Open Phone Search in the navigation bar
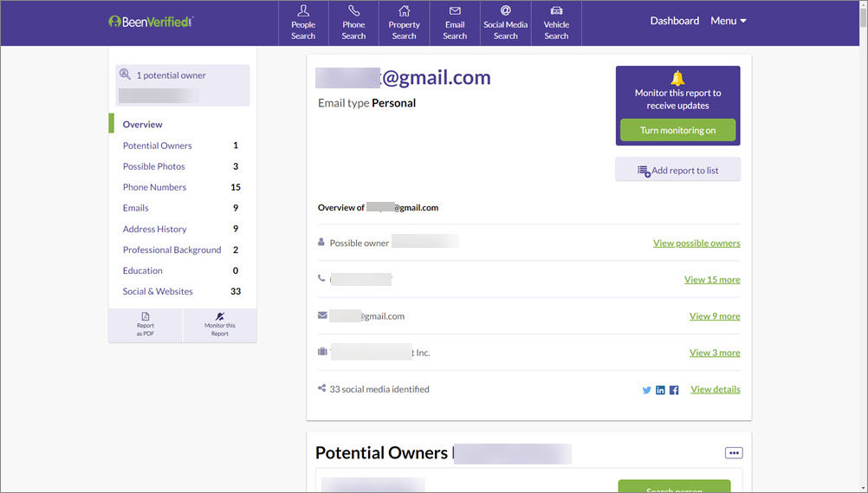 tap(353, 23)
